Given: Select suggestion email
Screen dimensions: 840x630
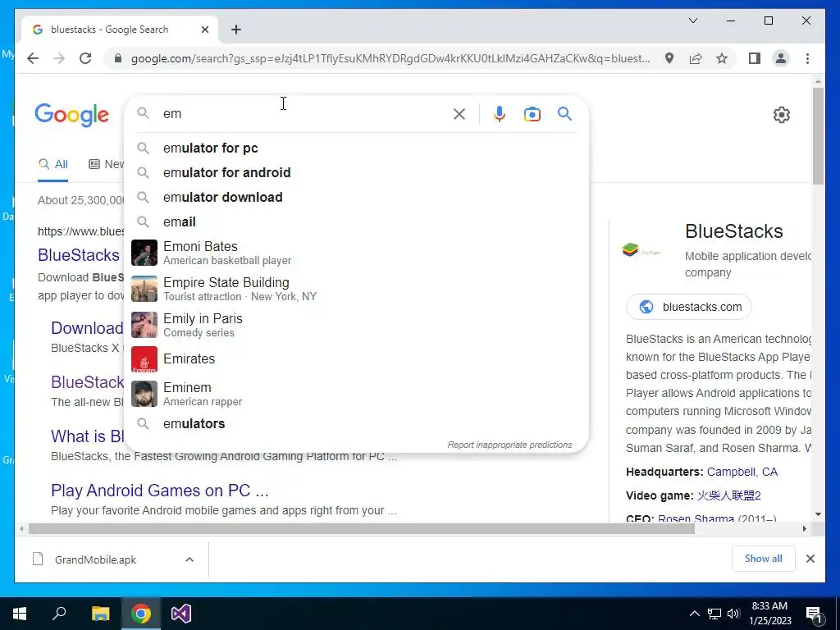Looking at the screenshot, I should click(356, 221).
